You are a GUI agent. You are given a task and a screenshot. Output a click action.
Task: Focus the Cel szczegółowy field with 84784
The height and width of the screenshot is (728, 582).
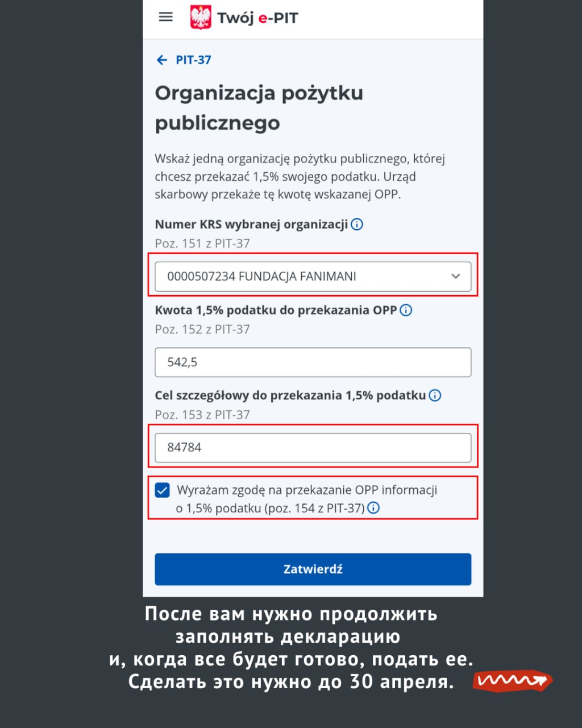313,448
